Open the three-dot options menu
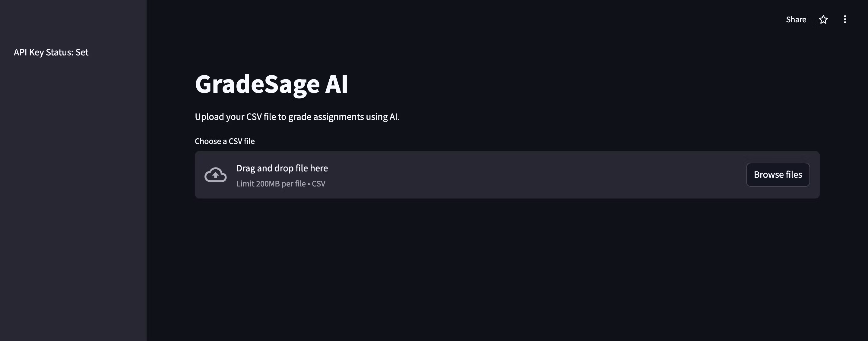The image size is (868, 341). pyautogui.click(x=845, y=20)
